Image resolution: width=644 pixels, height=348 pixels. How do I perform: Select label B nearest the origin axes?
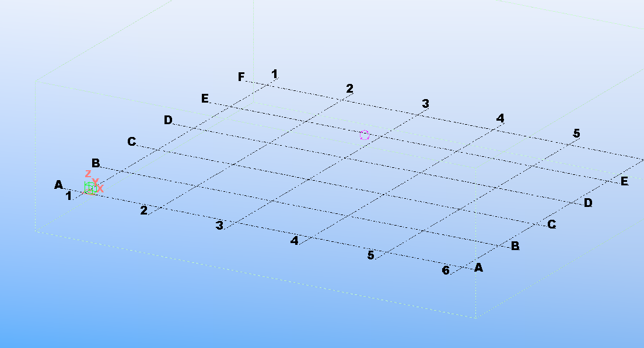(x=96, y=163)
